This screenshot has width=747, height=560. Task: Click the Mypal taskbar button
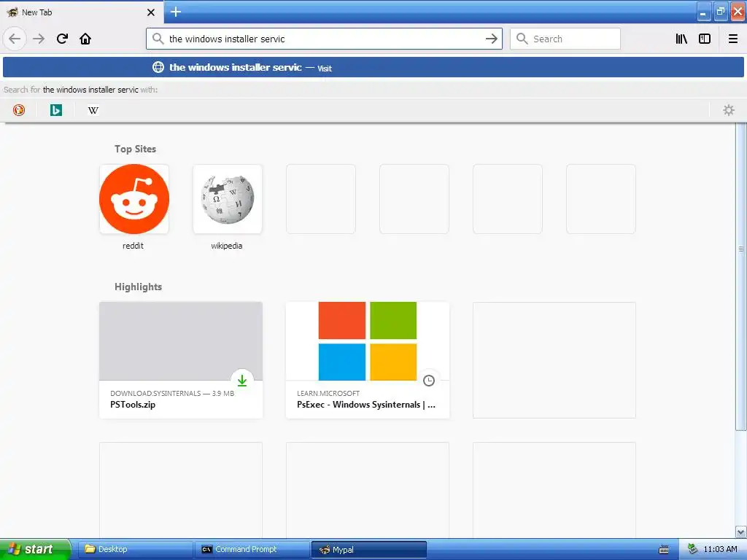coord(368,550)
